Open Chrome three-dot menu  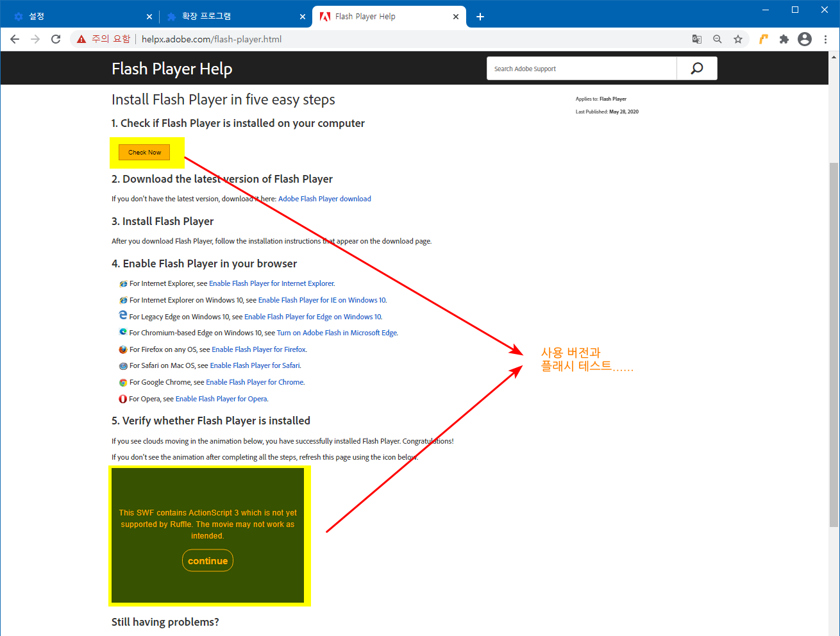point(826,39)
